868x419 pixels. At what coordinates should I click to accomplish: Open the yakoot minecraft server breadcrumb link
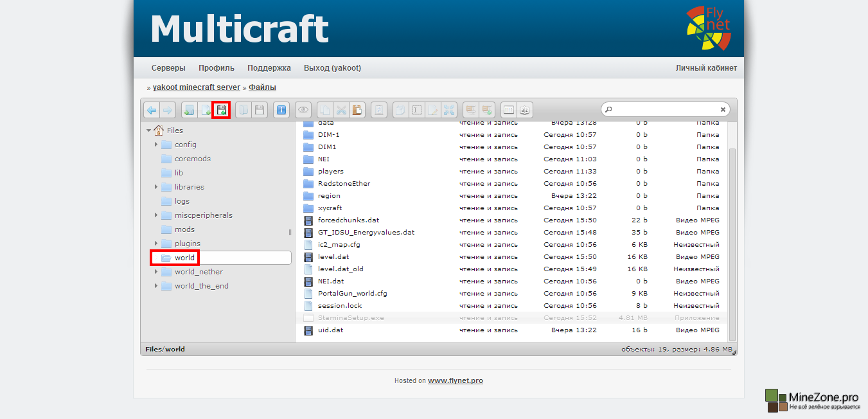pyautogui.click(x=196, y=87)
